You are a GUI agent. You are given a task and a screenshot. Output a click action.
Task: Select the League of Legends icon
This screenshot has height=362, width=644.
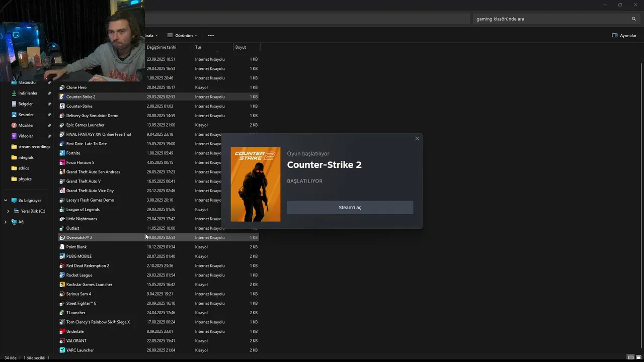(x=62, y=209)
